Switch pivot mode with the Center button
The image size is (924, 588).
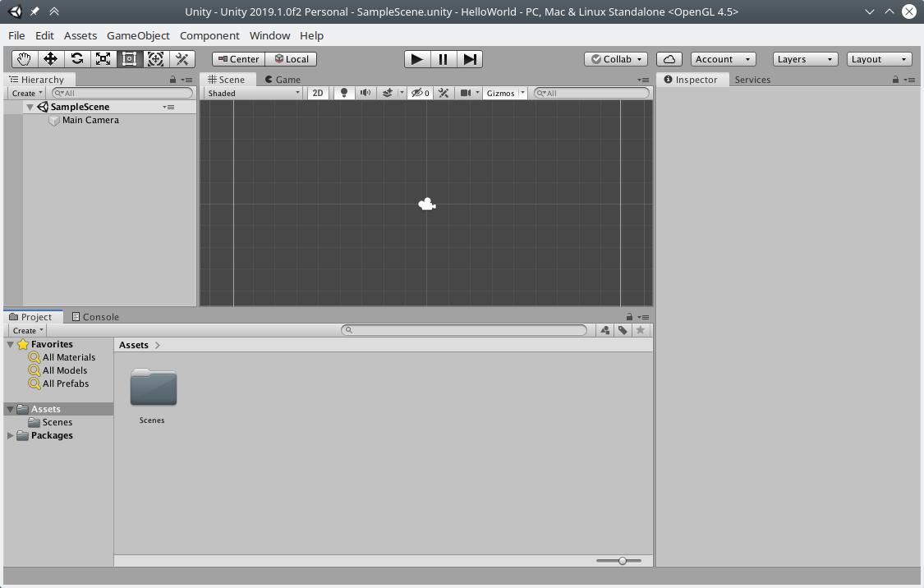[x=238, y=58]
